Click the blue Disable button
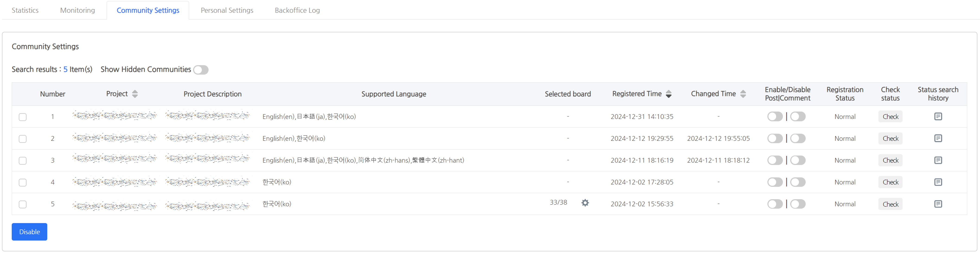This screenshot has width=980, height=255. coord(29,232)
